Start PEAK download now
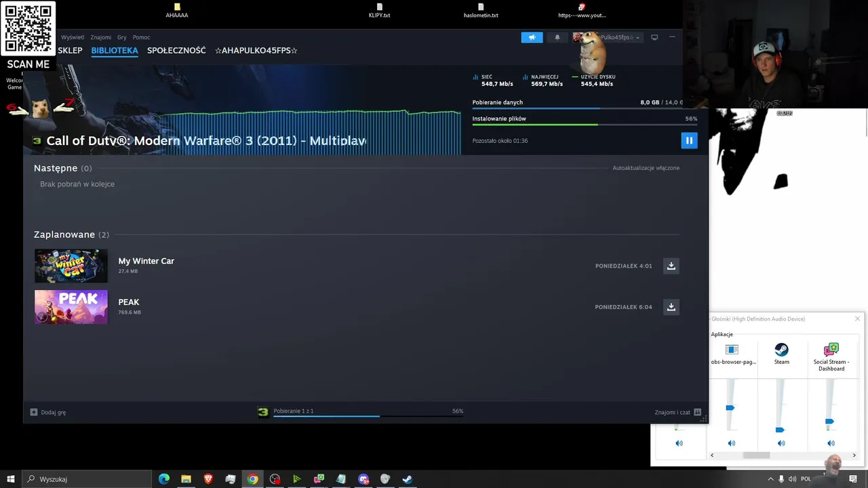The image size is (868, 488). pos(671,307)
